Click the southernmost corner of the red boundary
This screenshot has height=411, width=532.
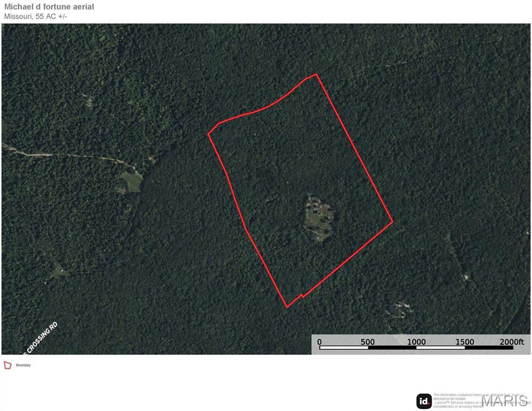click(287, 307)
